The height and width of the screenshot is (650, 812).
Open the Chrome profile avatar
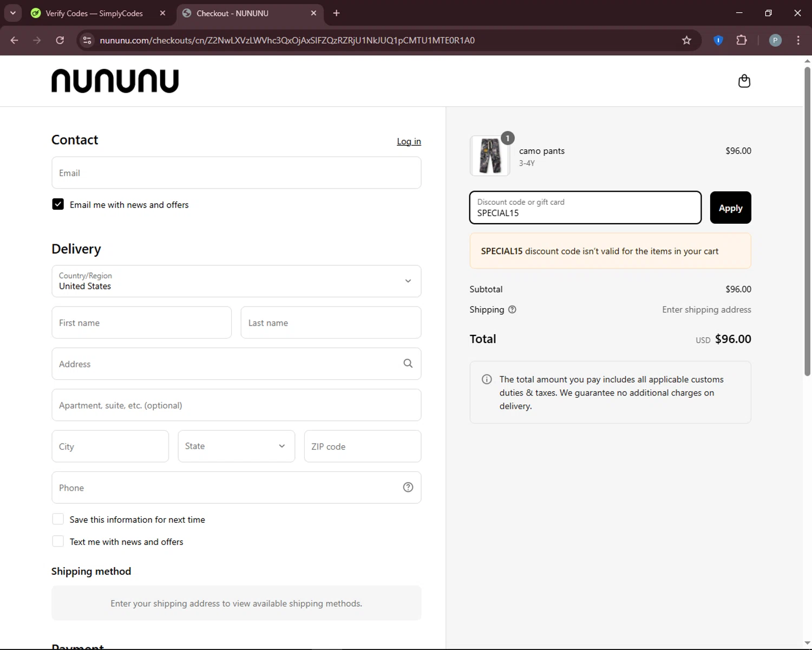coord(775,40)
